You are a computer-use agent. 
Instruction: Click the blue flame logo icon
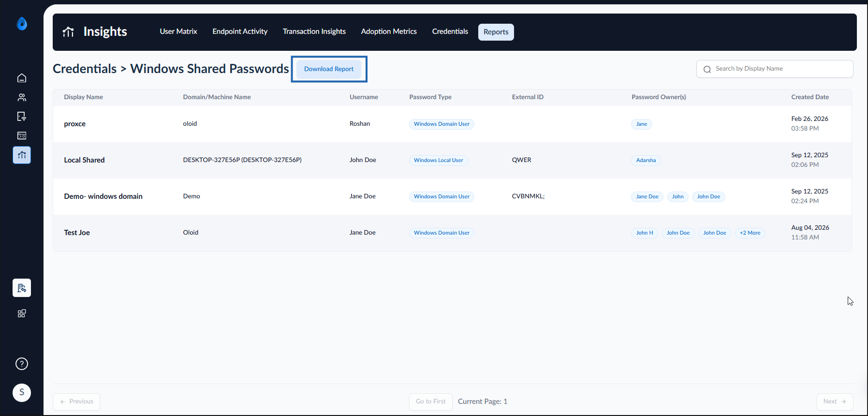click(x=22, y=24)
